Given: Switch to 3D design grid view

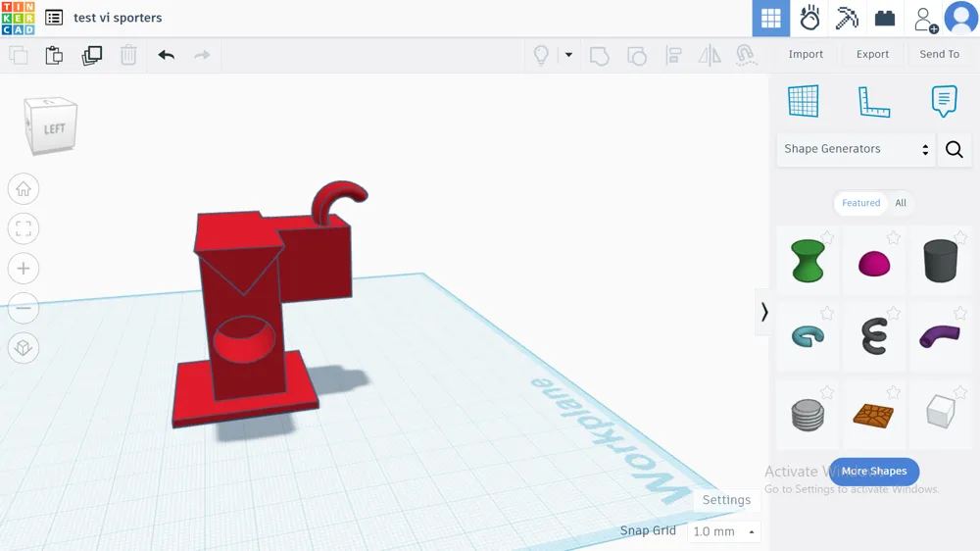Looking at the screenshot, I should coord(770,18).
